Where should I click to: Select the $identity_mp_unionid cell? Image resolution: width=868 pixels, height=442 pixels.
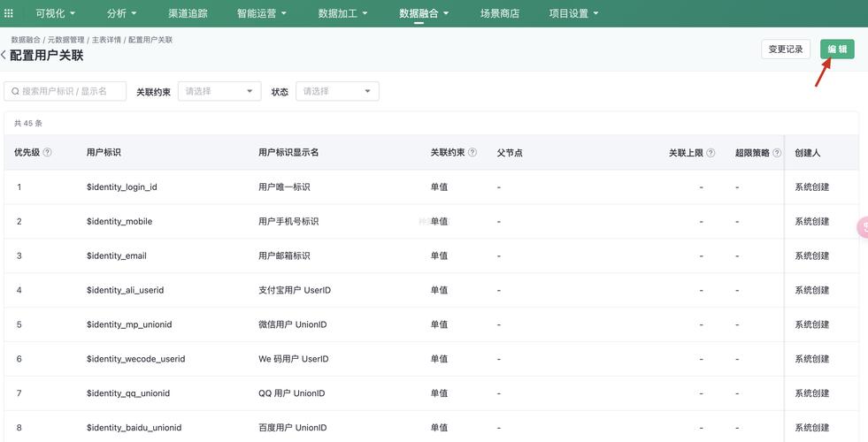(x=129, y=324)
